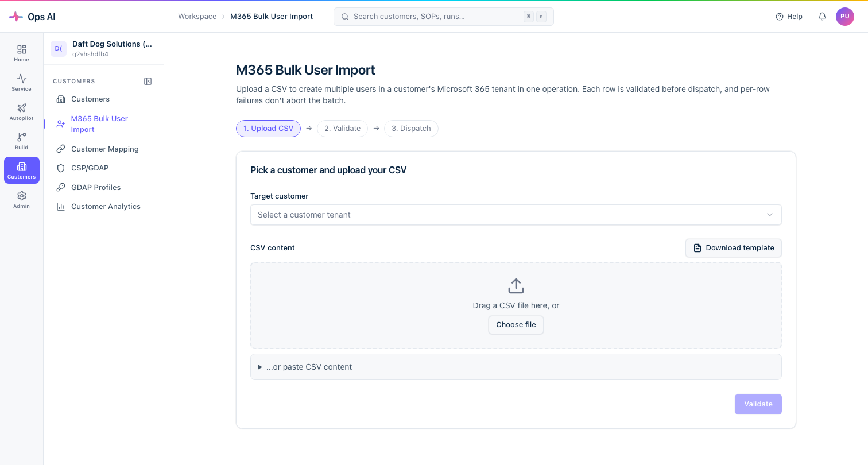Open the PU user avatar menu
This screenshot has height=465, width=868.
coord(844,17)
